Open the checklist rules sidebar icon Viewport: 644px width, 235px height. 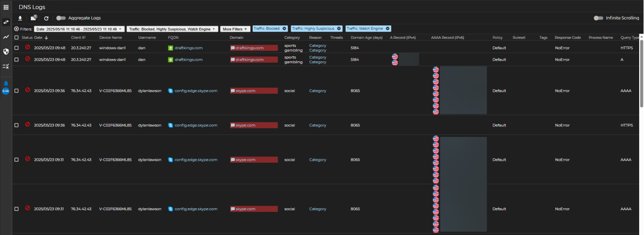pos(6,67)
